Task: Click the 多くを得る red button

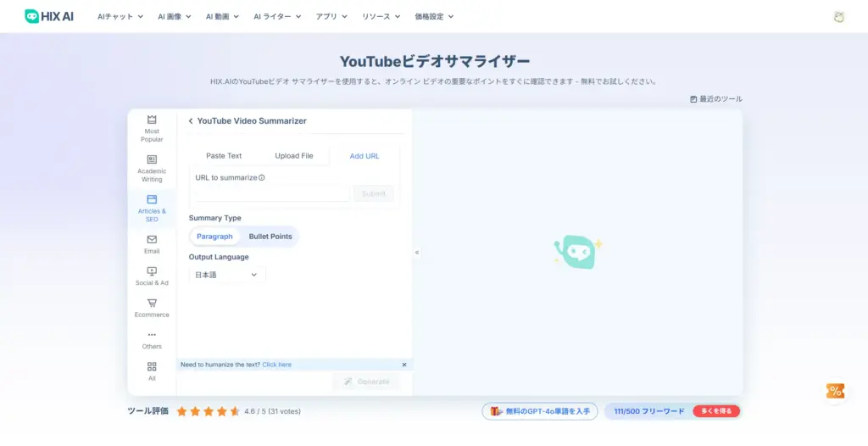Action: pos(715,411)
